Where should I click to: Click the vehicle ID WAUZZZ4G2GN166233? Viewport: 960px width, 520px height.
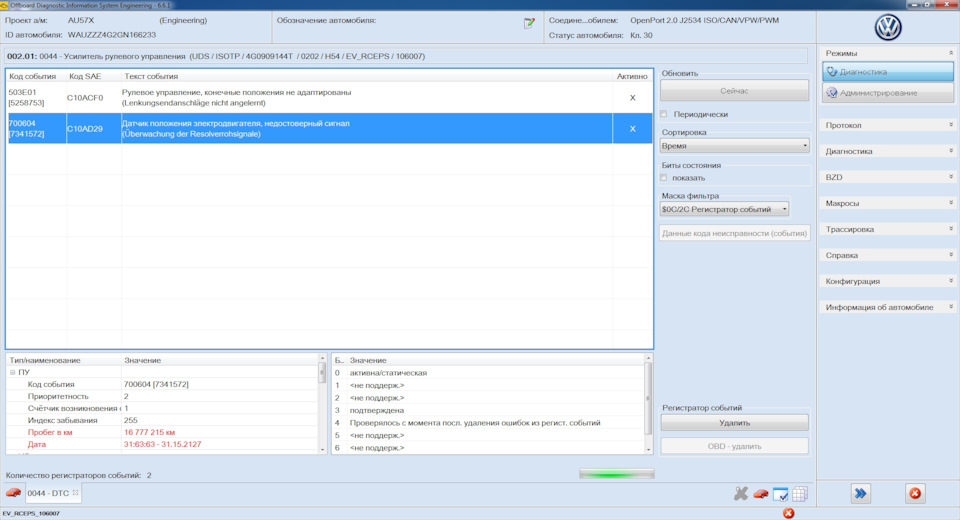pos(111,35)
